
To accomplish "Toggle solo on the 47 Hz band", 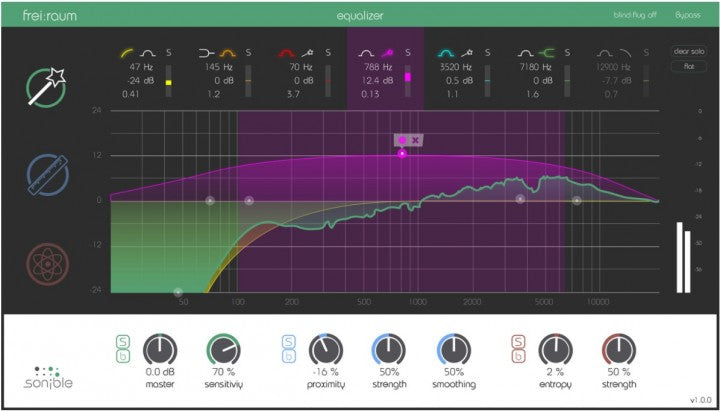I will click(168, 51).
